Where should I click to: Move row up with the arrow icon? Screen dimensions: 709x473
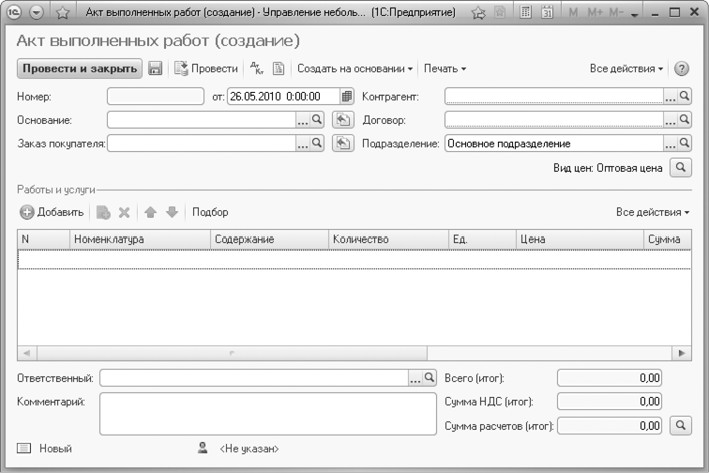click(150, 212)
